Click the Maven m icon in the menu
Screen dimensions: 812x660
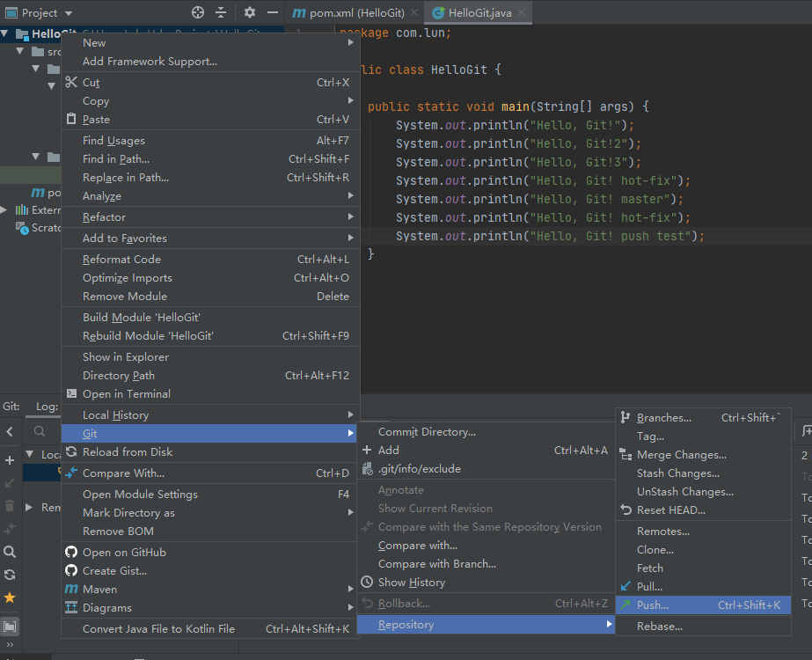click(x=71, y=589)
